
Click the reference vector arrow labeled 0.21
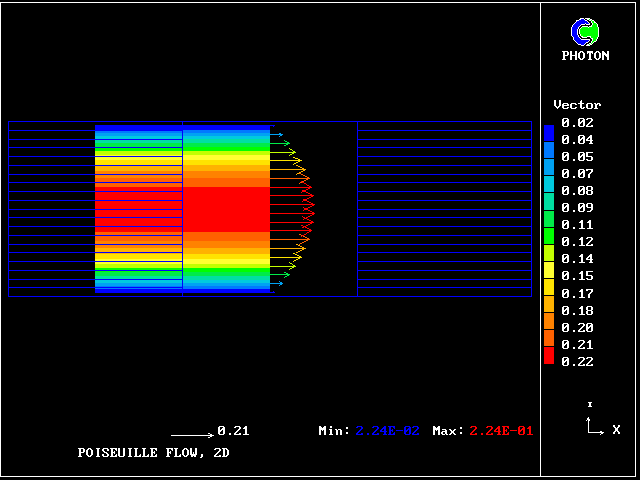click(x=192, y=435)
